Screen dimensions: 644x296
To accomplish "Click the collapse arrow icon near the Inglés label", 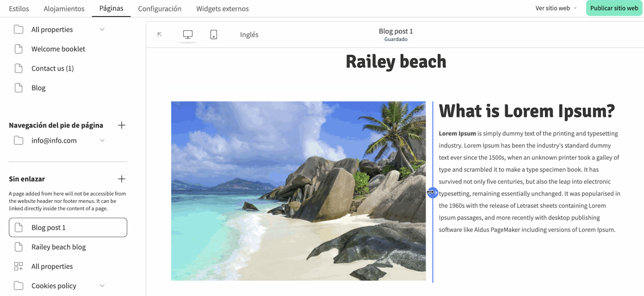I will pos(160,34).
